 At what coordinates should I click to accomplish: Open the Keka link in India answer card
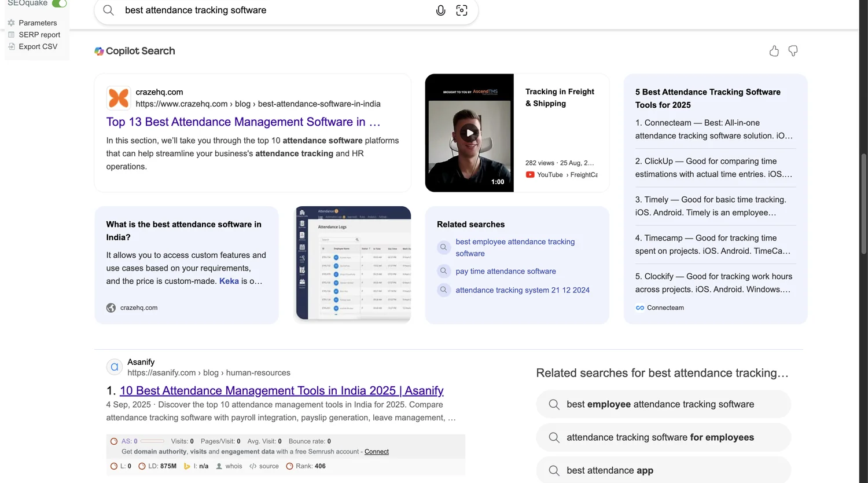(229, 281)
